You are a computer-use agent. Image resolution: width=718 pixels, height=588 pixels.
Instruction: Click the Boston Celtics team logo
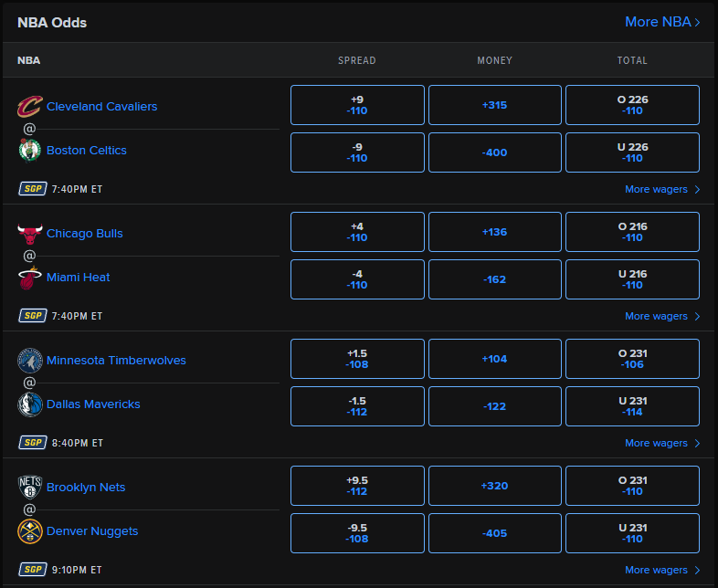pos(30,151)
